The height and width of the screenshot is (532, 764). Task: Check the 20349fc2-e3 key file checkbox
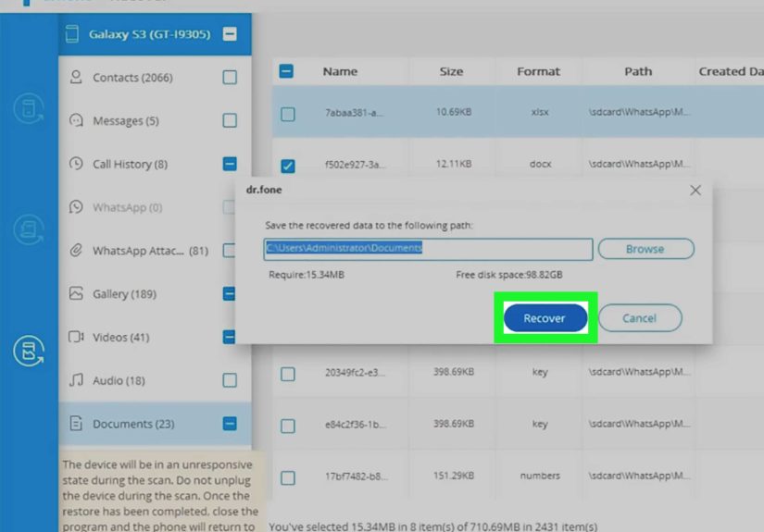(x=287, y=374)
